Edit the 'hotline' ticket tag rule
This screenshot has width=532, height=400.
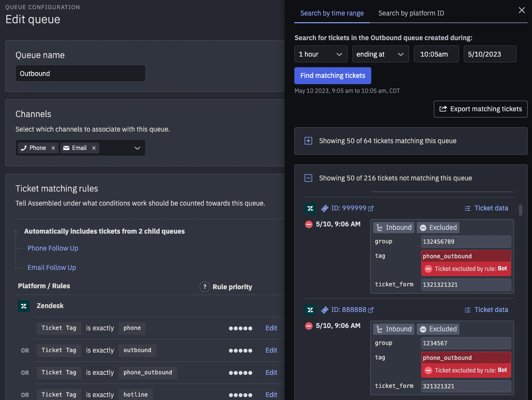click(x=271, y=395)
